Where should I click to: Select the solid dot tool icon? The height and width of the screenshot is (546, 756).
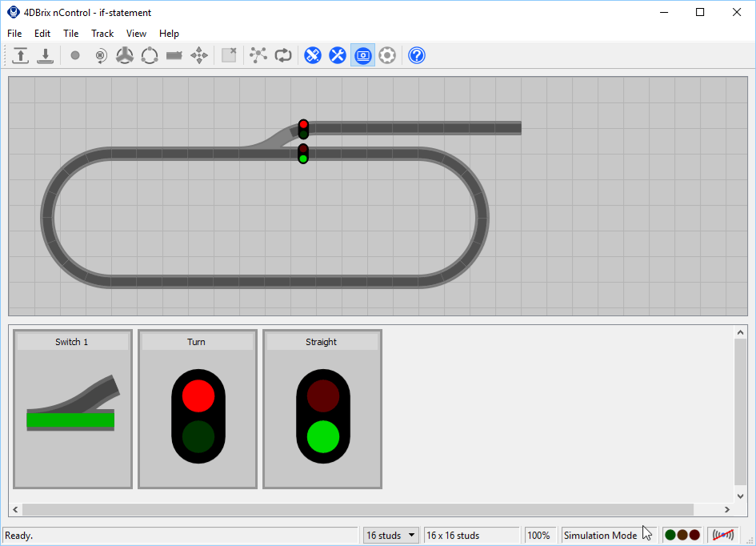pyautogui.click(x=74, y=55)
